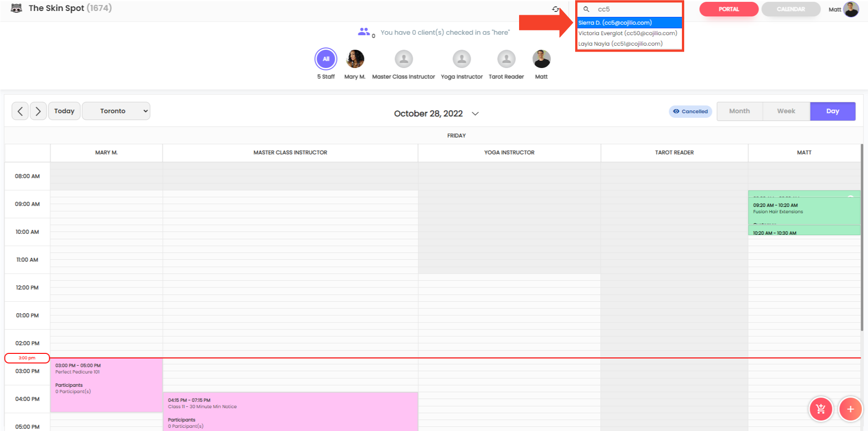
Task: Click the 08:00 AM time label
Action: point(27,176)
